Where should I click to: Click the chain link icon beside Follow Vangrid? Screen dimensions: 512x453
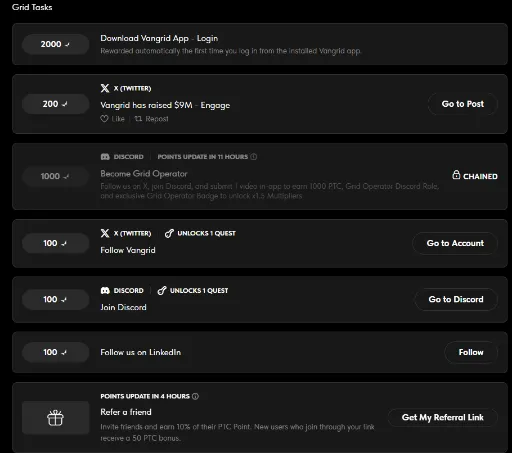click(169, 233)
